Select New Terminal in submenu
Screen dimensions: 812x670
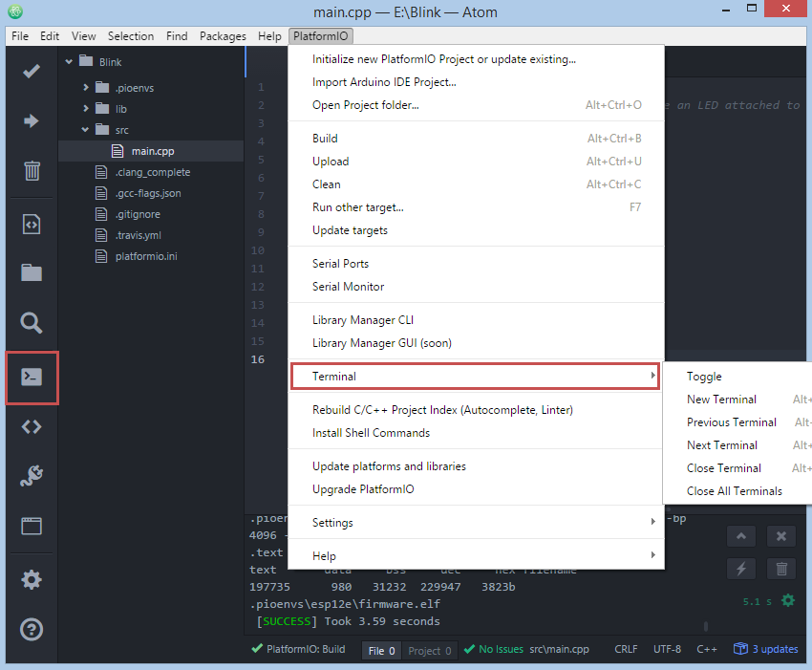point(737,399)
